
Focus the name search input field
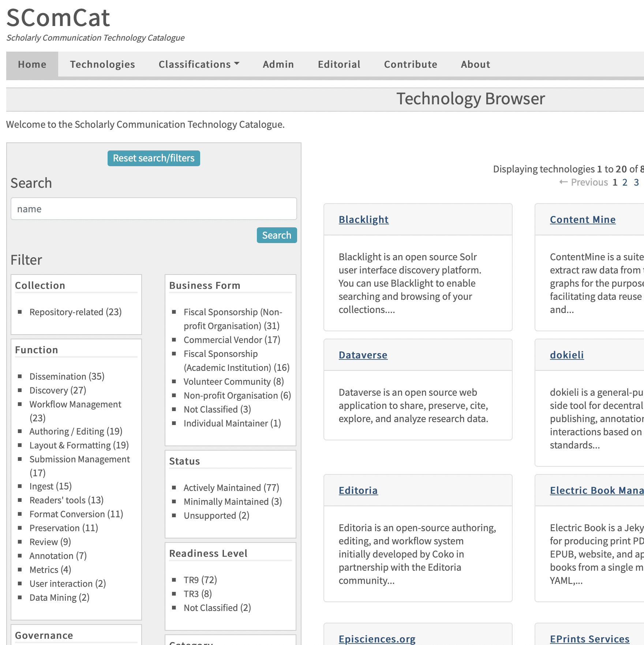[154, 209]
